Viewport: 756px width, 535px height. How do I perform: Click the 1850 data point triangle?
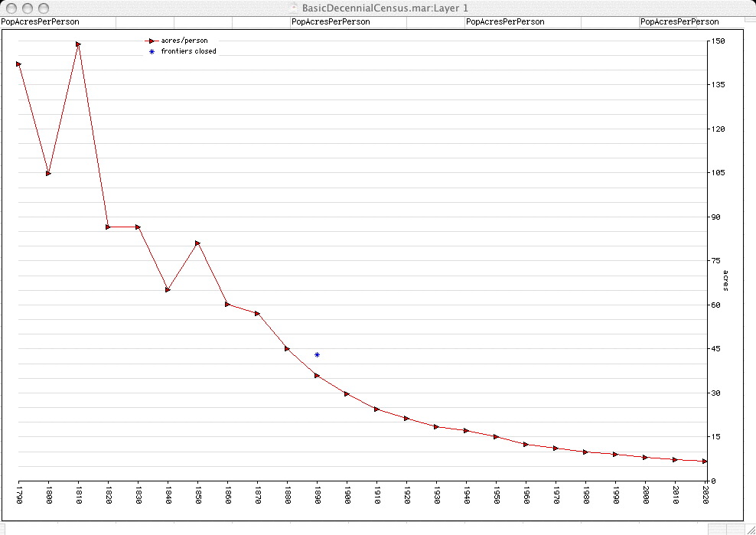coord(197,243)
